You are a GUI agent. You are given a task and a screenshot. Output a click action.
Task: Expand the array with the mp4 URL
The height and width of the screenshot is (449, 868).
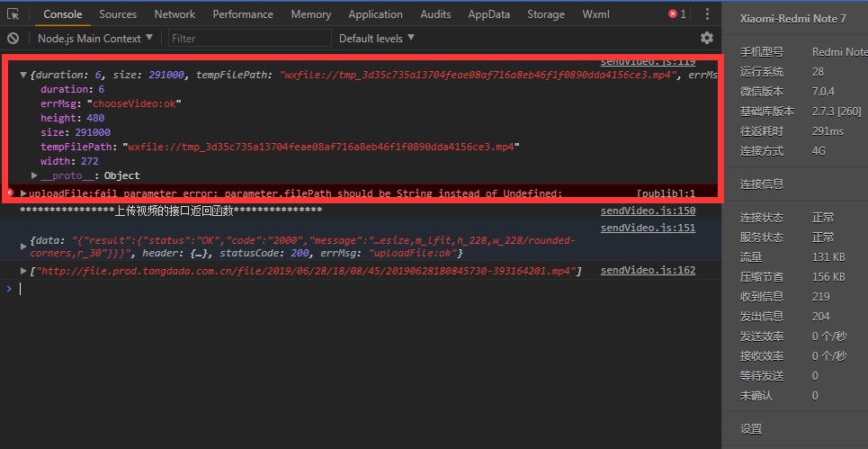pos(23,271)
